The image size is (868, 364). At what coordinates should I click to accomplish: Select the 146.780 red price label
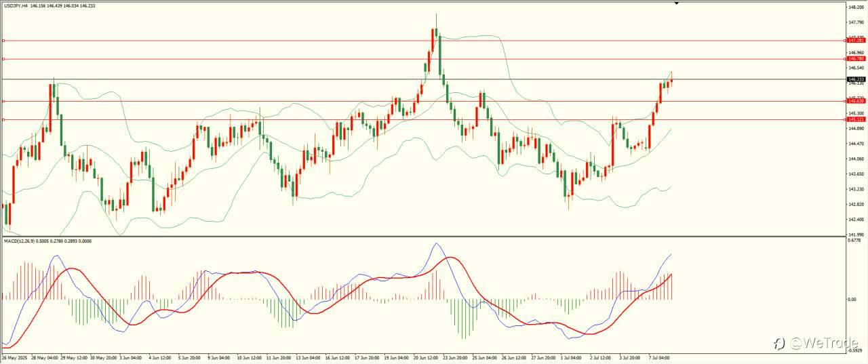[855, 59]
